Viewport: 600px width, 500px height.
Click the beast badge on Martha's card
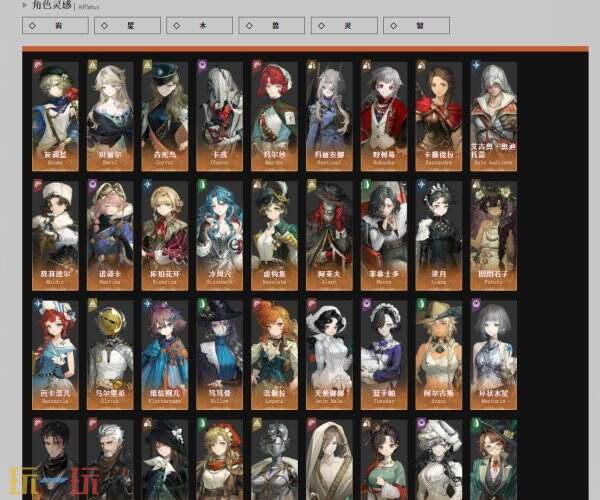(256, 67)
